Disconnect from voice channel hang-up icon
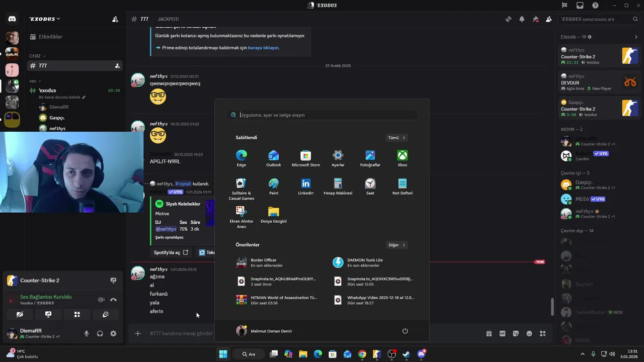Image resolution: width=644 pixels, height=362 pixels. tap(113, 300)
